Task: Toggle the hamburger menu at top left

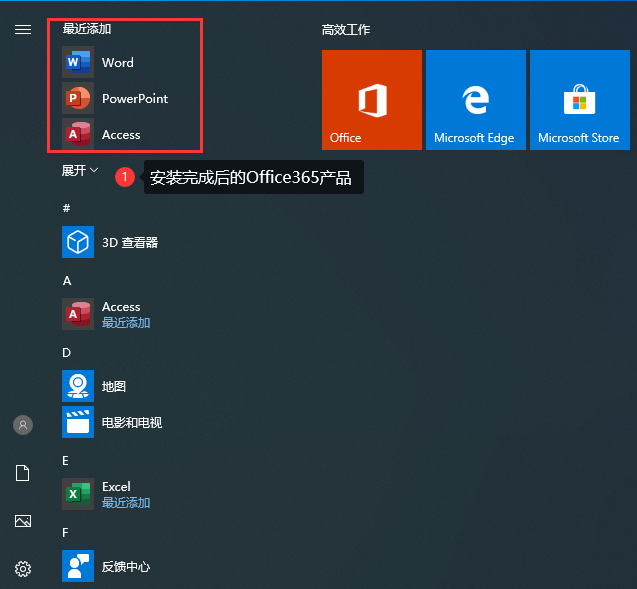Action: tap(23, 30)
